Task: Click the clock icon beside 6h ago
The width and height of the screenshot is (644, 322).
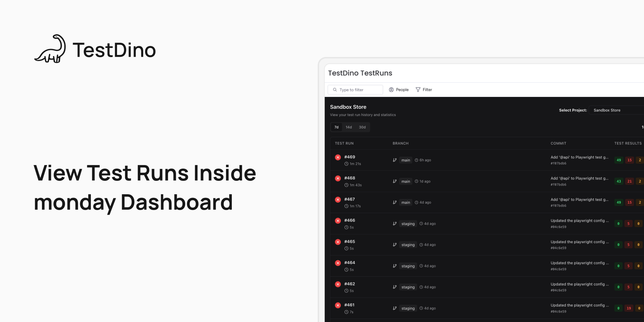Action: pyautogui.click(x=417, y=160)
